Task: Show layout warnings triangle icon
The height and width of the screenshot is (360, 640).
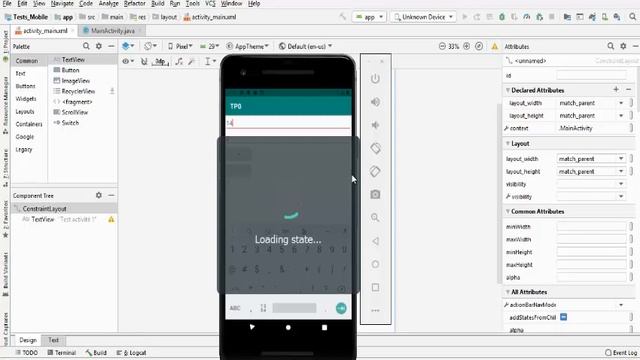Action: pyautogui.click(x=495, y=47)
